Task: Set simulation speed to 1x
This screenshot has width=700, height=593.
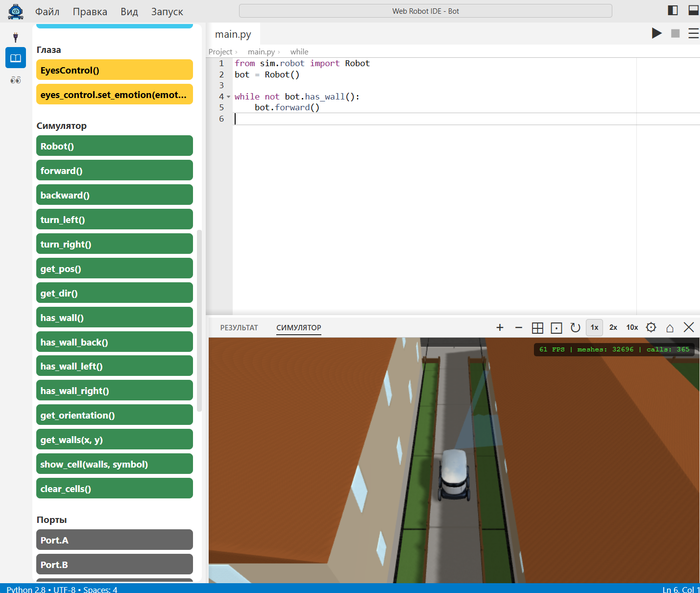Action: pos(594,327)
